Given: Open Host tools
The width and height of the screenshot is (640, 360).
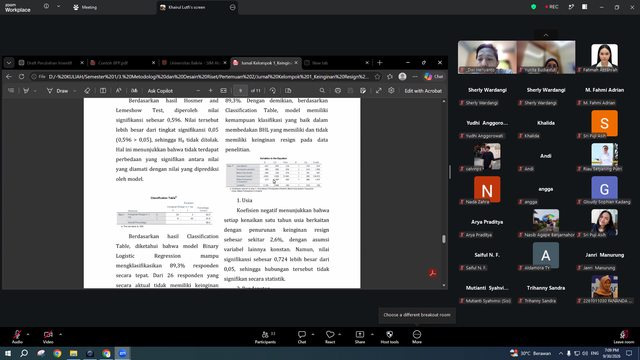Looking at the screenshot, I should pyautogui.click(x=389, y=337).
